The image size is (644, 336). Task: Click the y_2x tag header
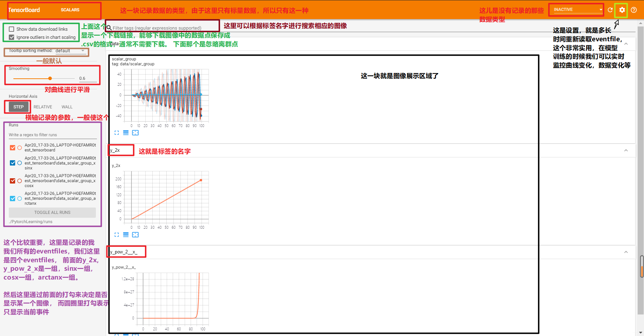click(x=115, y=150)
